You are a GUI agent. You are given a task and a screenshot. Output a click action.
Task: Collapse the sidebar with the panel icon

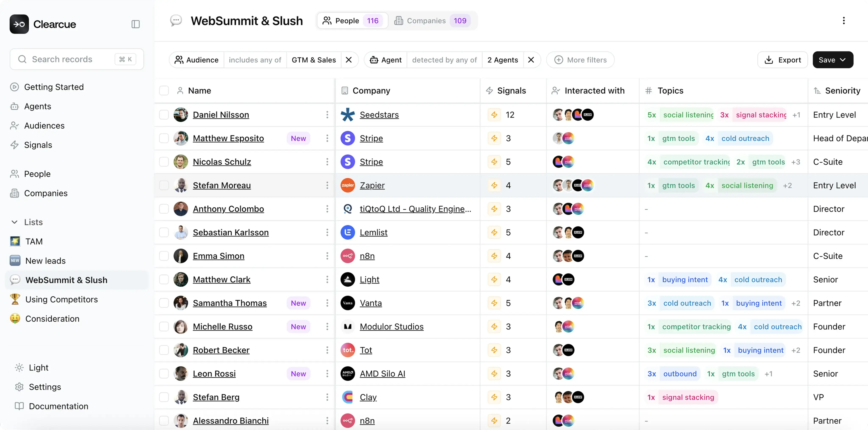tap(135, 24)
